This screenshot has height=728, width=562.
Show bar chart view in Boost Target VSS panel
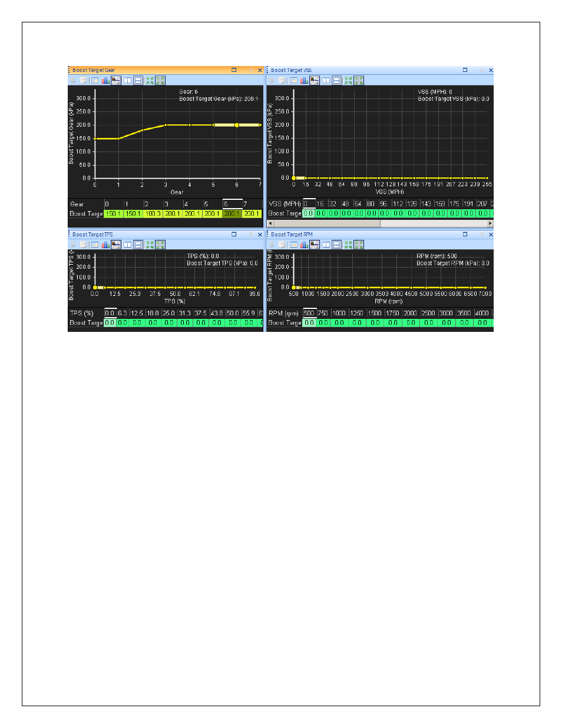304,80
